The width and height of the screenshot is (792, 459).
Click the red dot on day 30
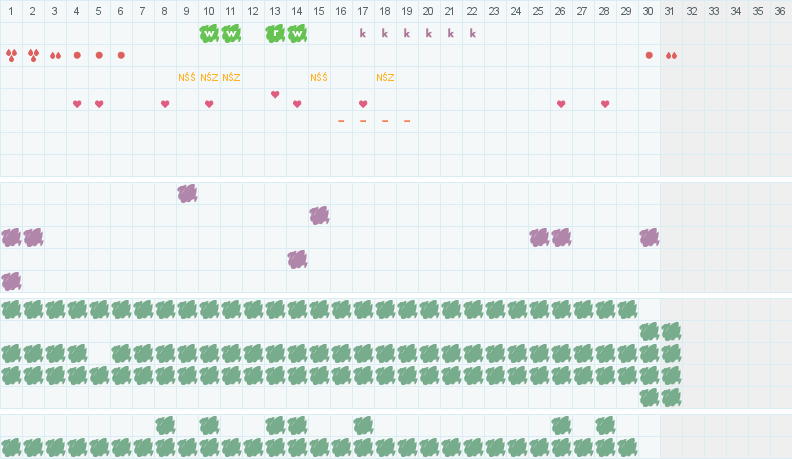tap(649, 55)
